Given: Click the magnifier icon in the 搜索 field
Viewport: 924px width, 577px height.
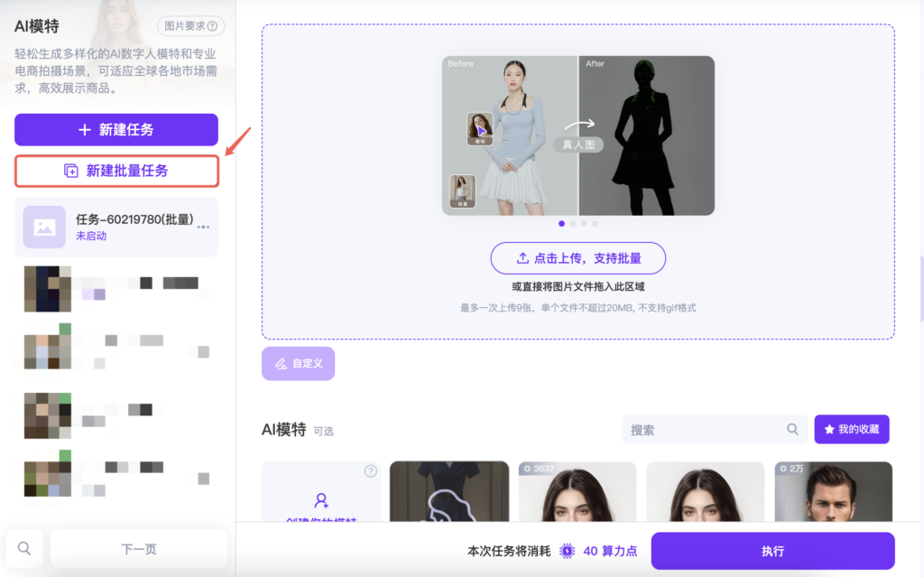Looking at the screenshot, I should [x=792, y=430].
